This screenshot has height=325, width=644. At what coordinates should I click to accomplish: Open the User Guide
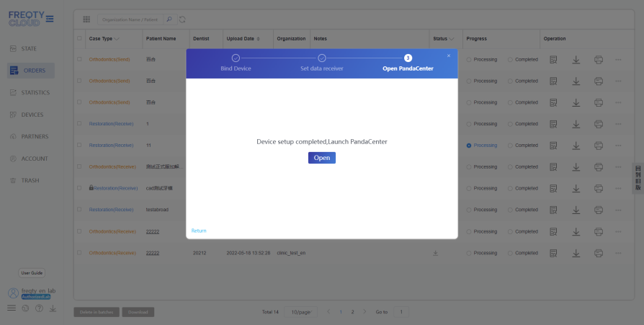point(32,273)
